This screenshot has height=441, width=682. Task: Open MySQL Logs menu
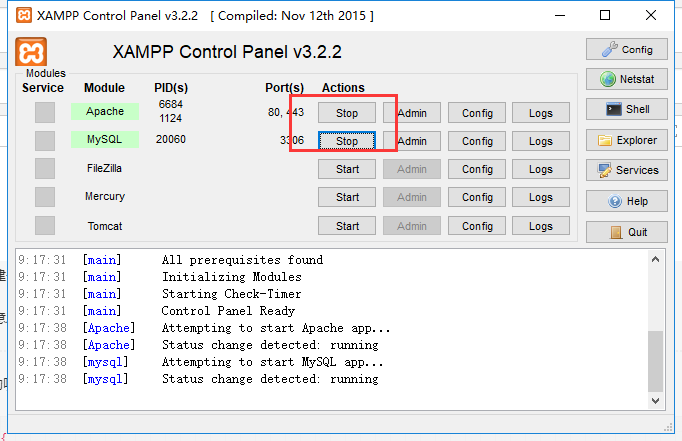(x=541, y=141)
